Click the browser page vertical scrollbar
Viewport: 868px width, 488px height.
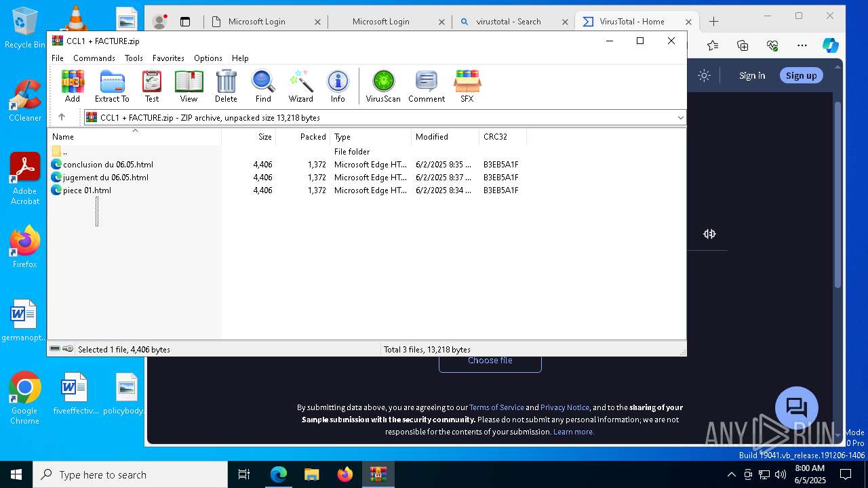coord(838,195)
